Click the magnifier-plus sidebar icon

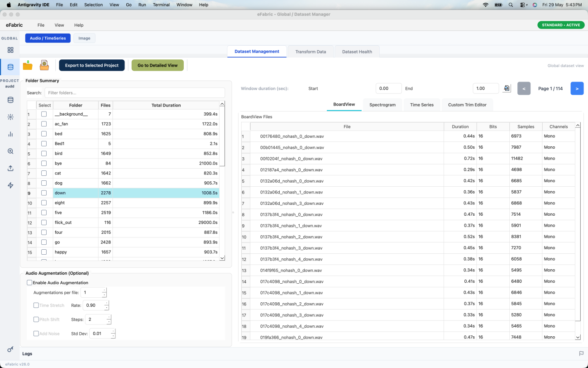click(10, 151)
